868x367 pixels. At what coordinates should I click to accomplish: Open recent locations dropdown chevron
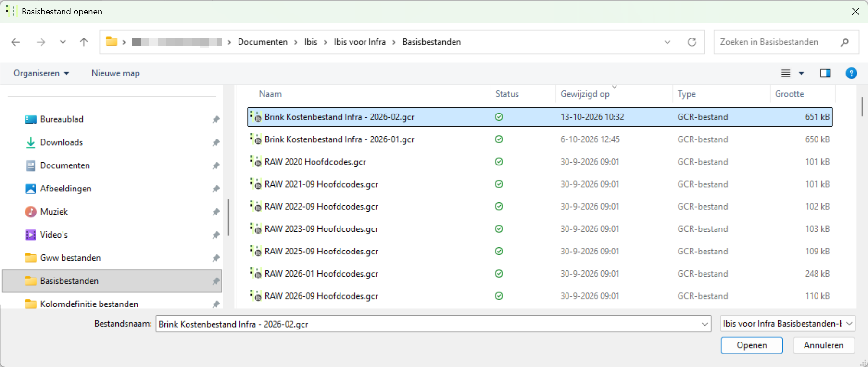tap(63, 42)
